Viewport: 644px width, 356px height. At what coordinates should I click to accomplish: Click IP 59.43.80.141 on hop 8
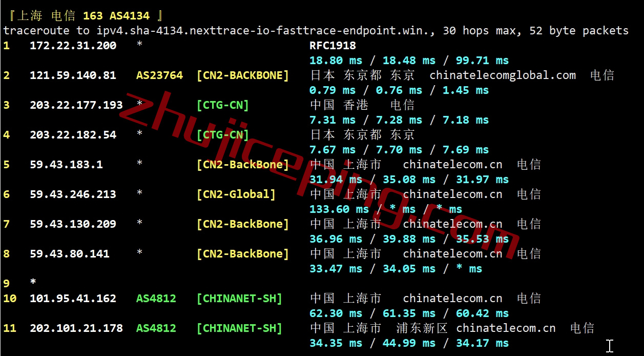[x=70, y=254]
